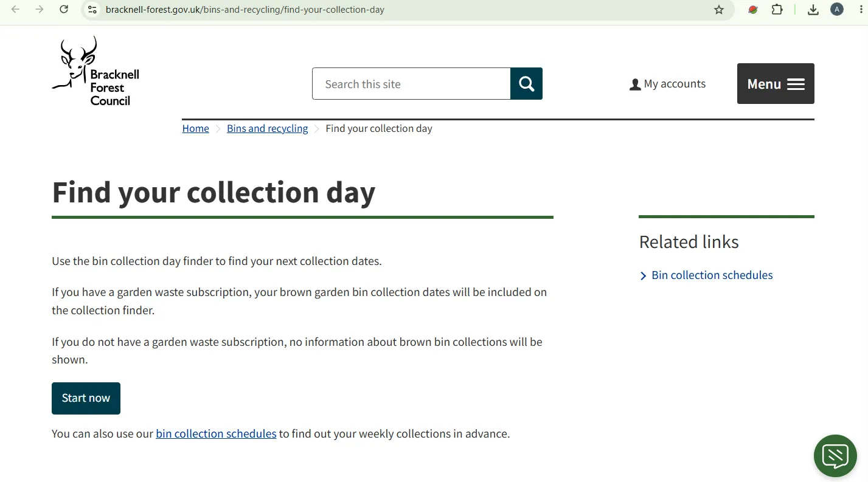
Task: Open the Menu hamburger button
Action: tap(776, 83)
